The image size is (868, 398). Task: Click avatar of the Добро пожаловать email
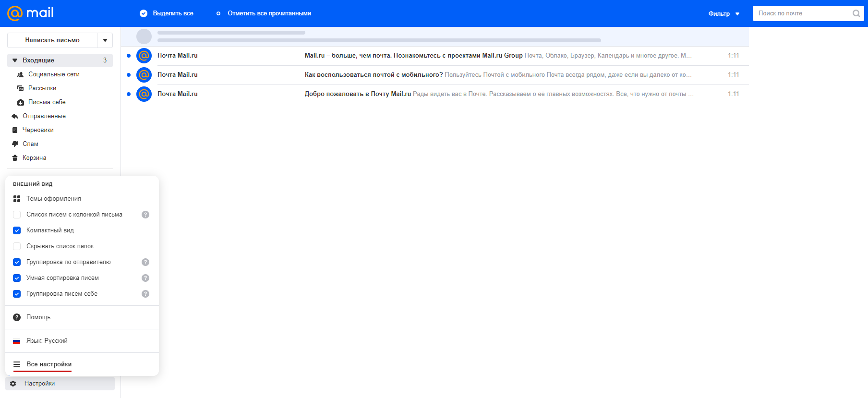144,94
